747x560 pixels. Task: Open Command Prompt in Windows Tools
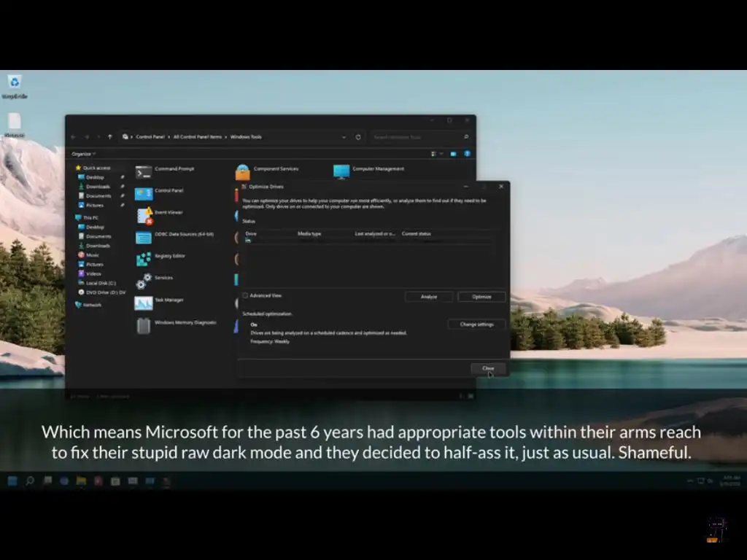click(x=164, y=171)
